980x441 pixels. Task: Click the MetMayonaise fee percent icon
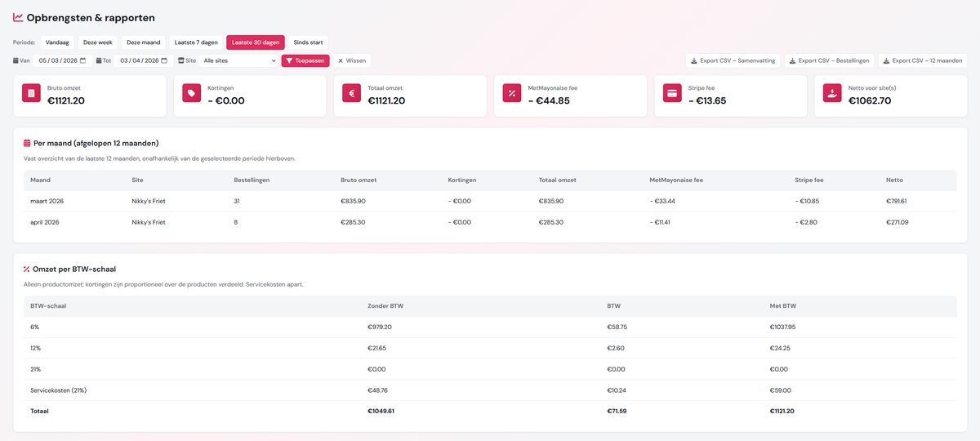[x=512, y=94]
